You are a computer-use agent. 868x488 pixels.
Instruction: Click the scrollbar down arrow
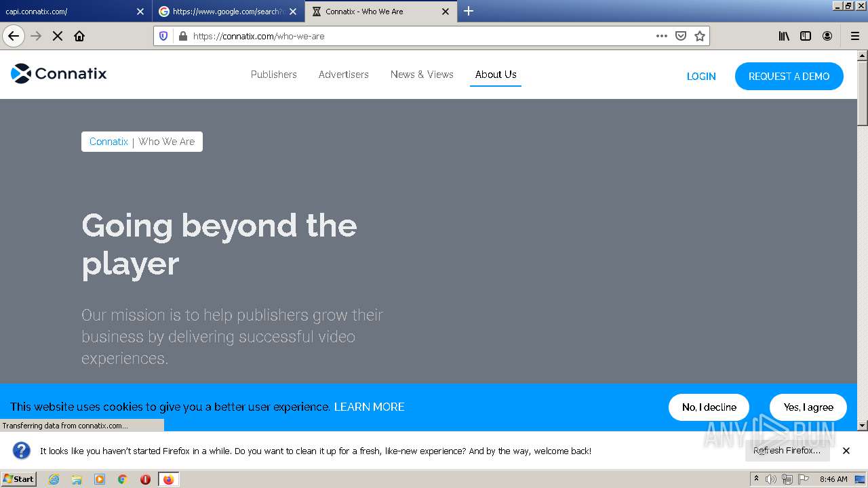click(x=863, y=426)
